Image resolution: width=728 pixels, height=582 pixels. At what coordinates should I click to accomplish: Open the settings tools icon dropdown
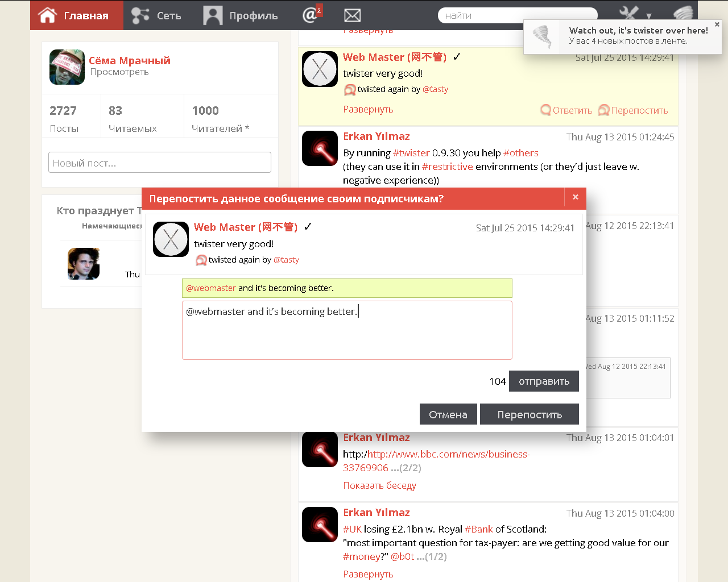point(634,14)
